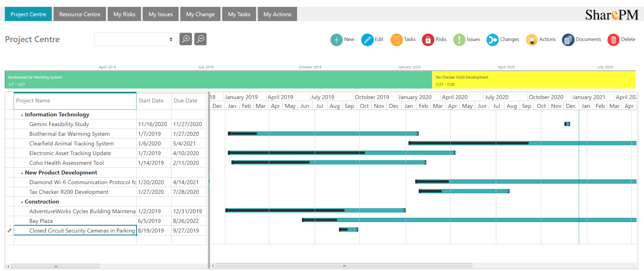Click the 6/5/2019 start date cell
Viewport: 644px width, 271px height.
[x=154, y=221]
